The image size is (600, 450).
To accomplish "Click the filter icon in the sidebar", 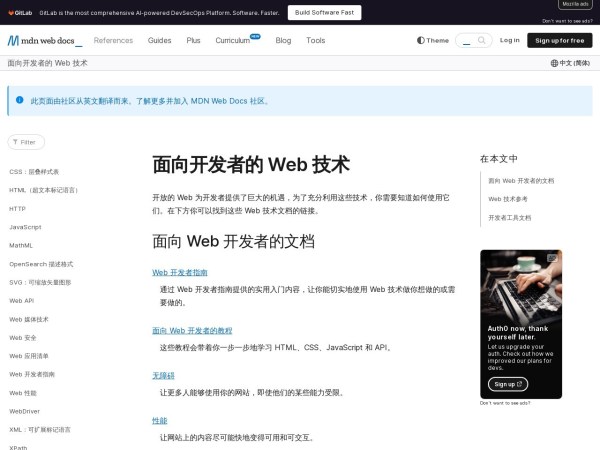I will (x=16, y=142).
